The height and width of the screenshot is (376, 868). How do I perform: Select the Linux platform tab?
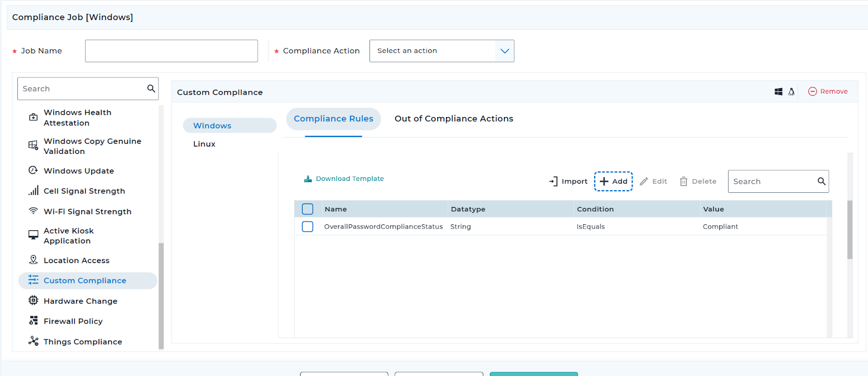pos(205,144)
